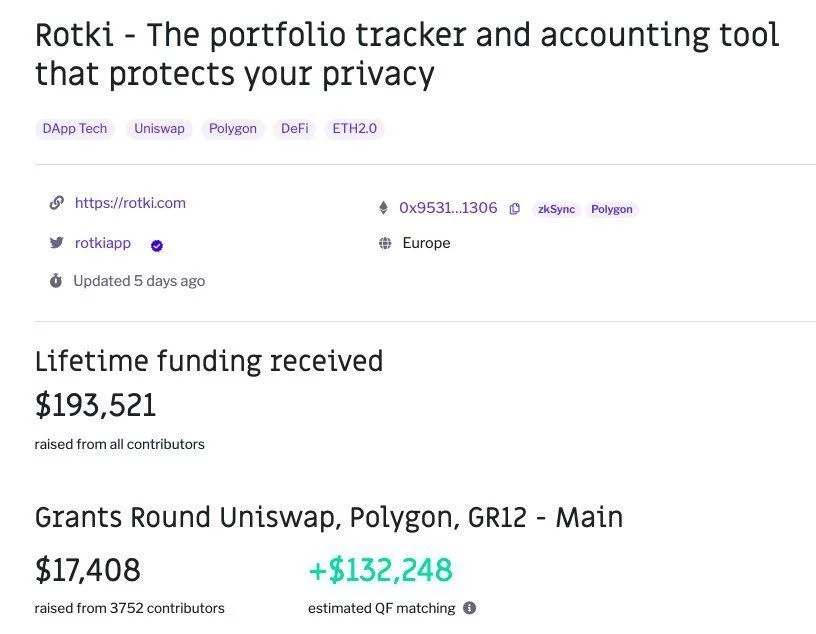Open the rotkiapp Twitter profile link
816x634 pixels.
[103, 243]
